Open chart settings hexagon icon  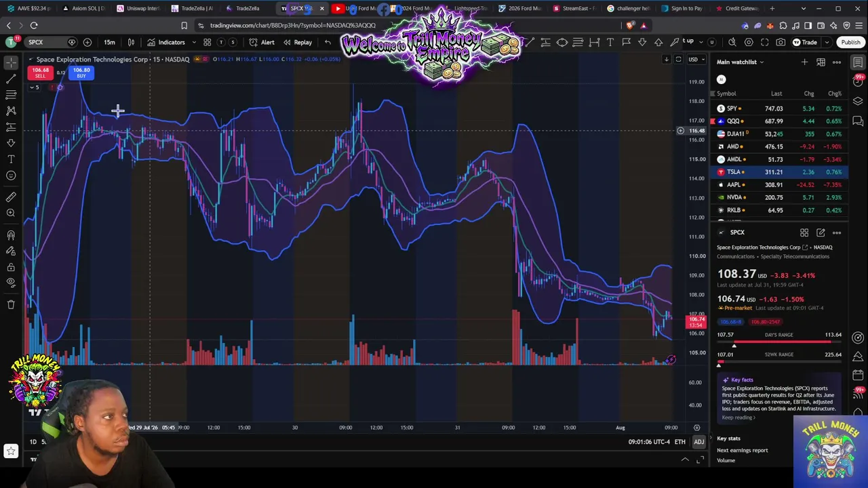749,42
